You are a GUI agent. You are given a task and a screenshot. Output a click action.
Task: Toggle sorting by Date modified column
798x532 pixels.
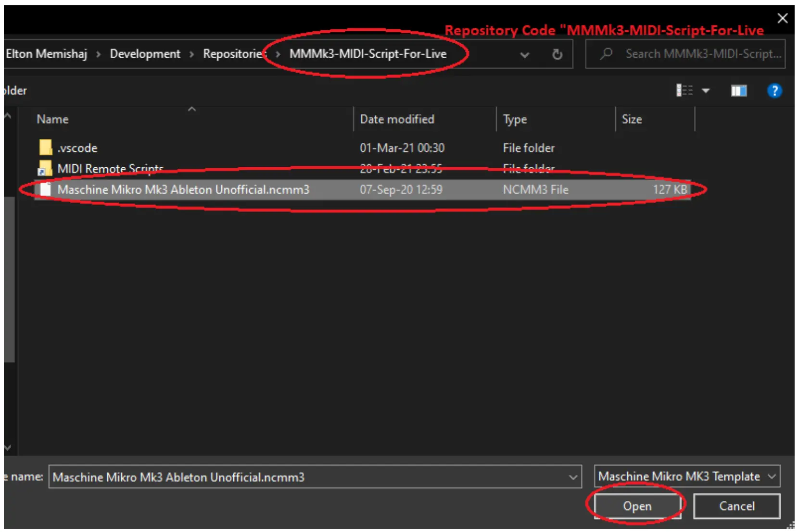tap(396, 119)
